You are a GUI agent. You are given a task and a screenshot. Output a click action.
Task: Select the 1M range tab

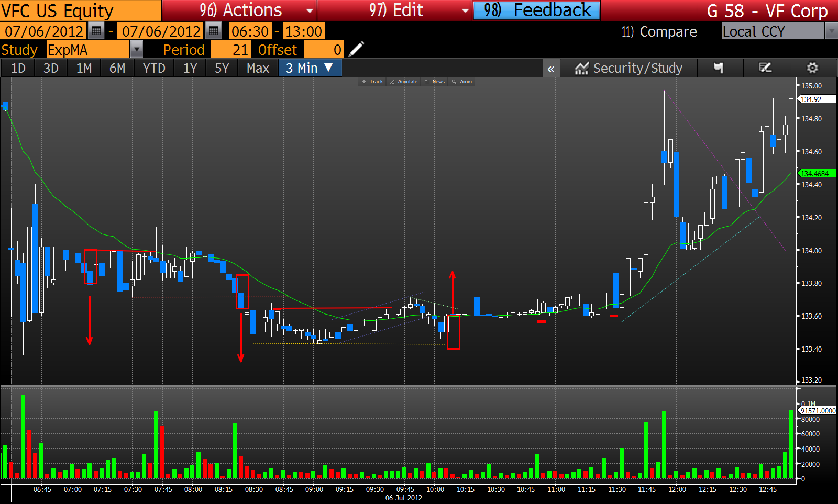click(x=84, y=68)
